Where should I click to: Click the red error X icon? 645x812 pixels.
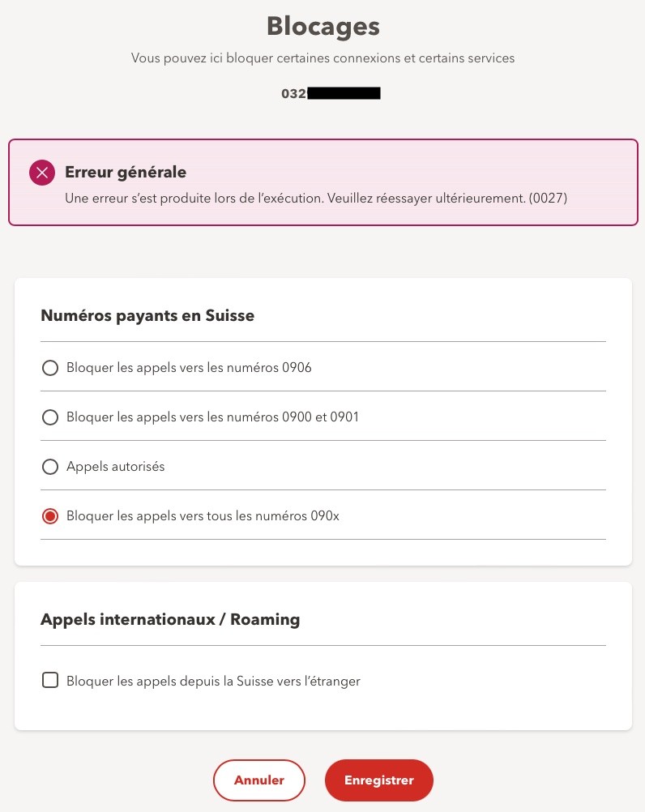tap(41, 173)
